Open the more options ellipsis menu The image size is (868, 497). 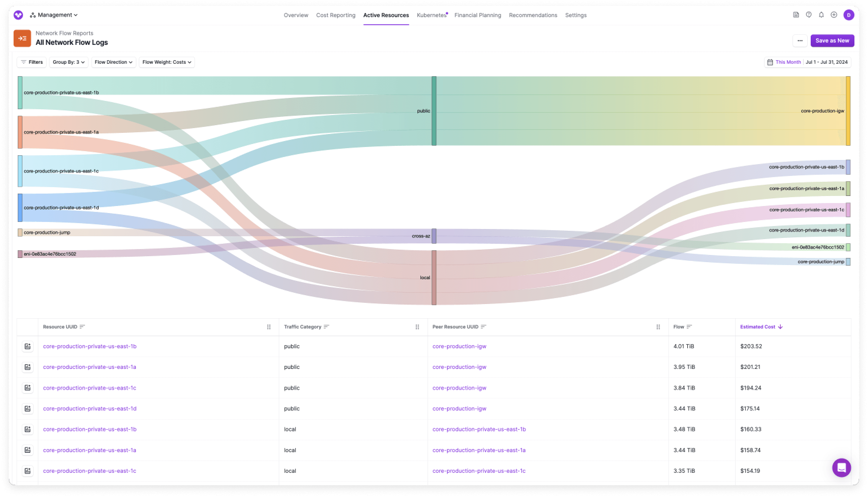tap(800, 40)
